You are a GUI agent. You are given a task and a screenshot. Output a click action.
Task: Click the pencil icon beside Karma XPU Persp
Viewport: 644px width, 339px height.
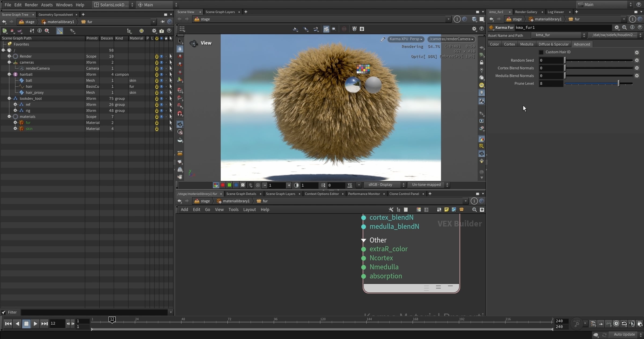[x=383, y=39]
